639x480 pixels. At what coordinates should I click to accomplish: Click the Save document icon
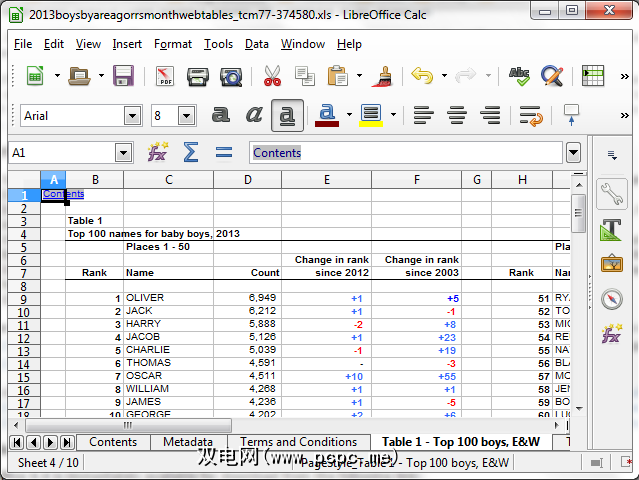[x=124, y=76]
